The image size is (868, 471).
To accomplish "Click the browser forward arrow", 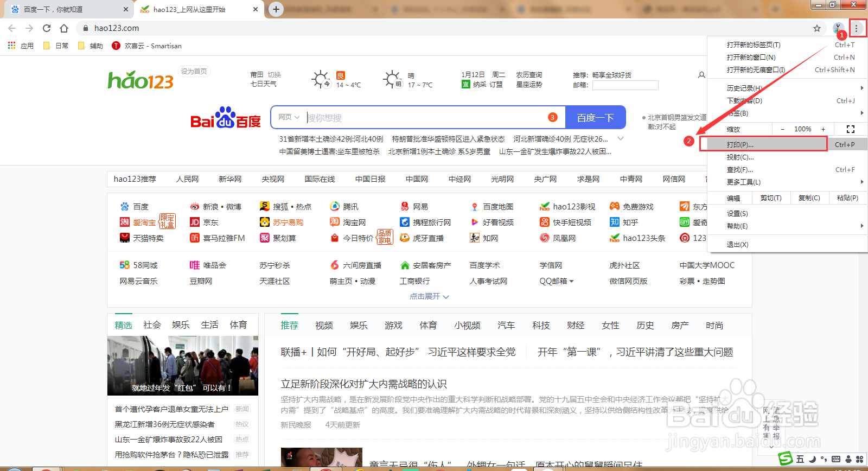I will point(29,28).
